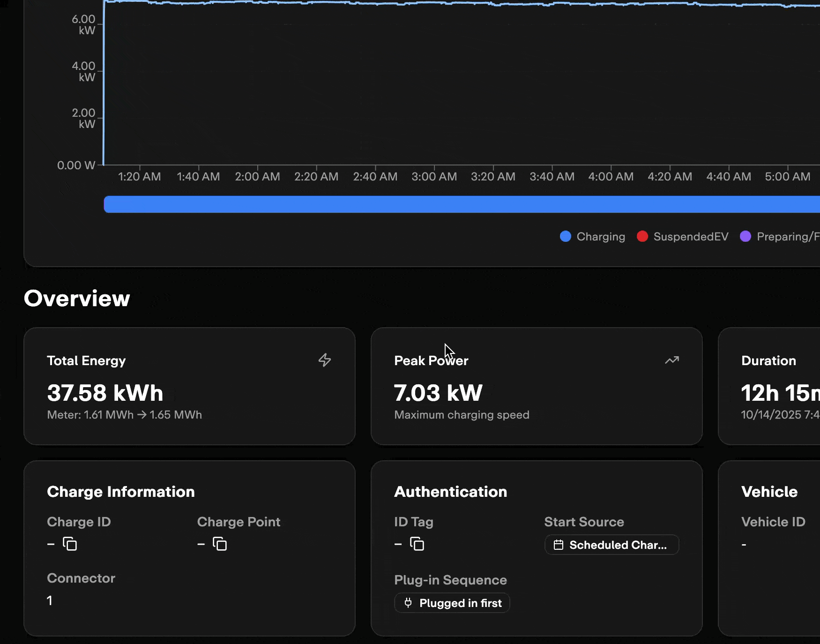Screen dimensions: 820x644
Task: Toggle the Charging series in chart legend
Action: click(x=593, y=237)
